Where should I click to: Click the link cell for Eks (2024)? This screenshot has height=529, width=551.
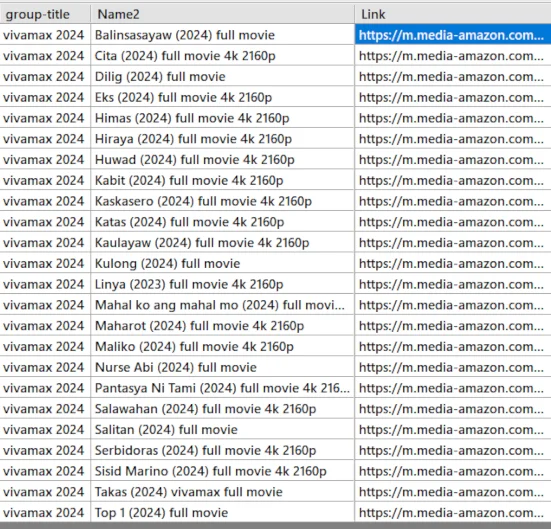point(453,97)
